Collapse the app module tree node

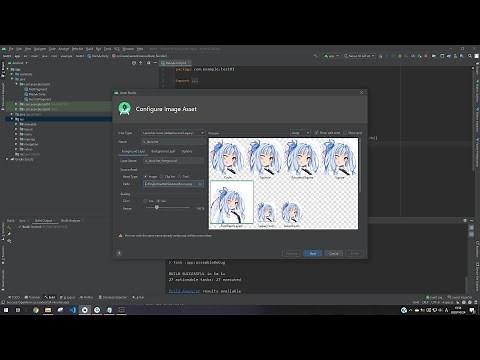point(7,69)
